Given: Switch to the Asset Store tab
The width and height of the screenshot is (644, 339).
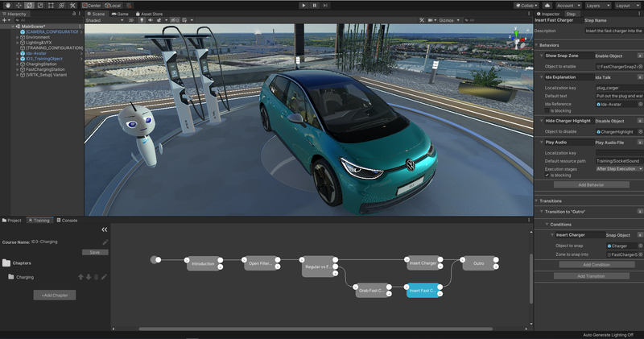Looking at the screenshot, I should click(x=149, y=14).
